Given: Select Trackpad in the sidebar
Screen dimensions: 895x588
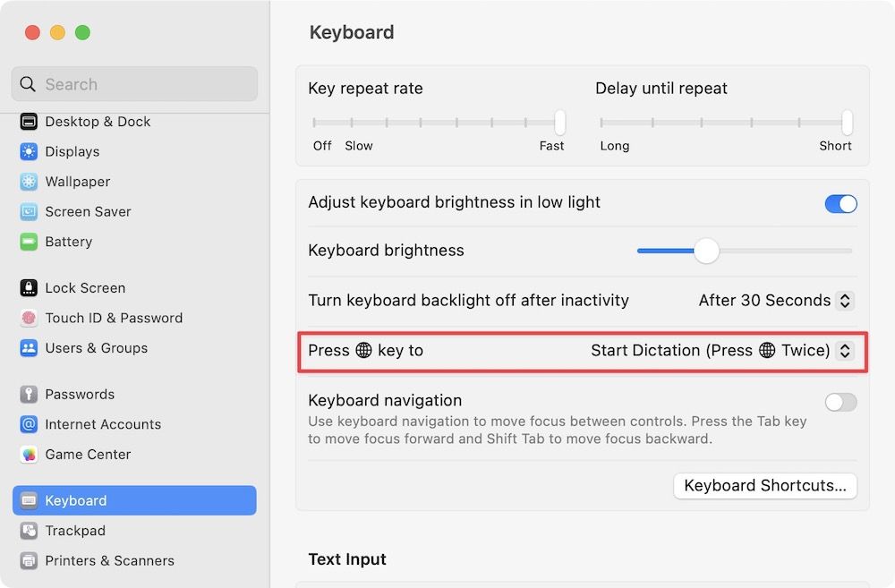Looking at the screenshot, I should [x=75, y=531].
